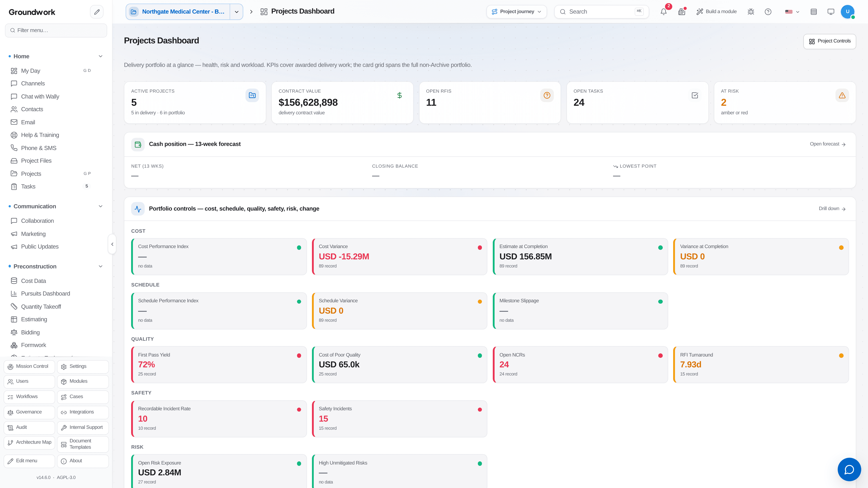The width and height of the screenshot is (868, 488).
Task: Open the help question mark icon
Action: point(768,12)
